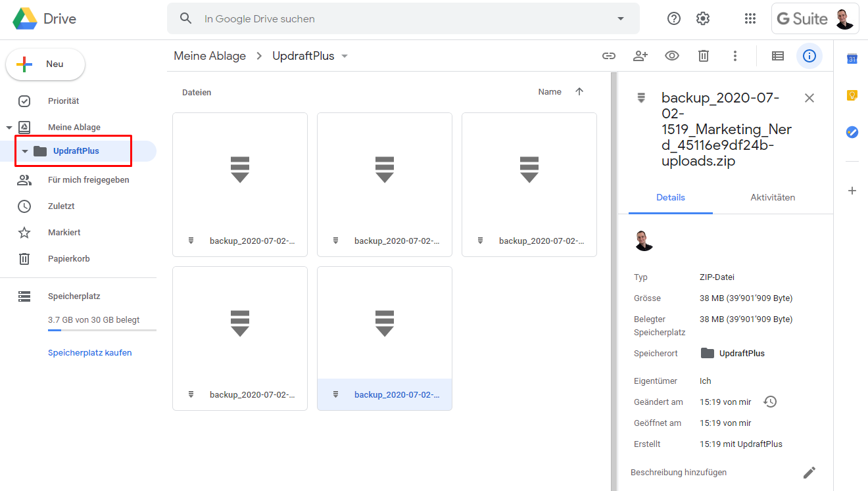Click the Google Drive logo
The width and height of the screenshot is (868, 491).
click(25, 19)
